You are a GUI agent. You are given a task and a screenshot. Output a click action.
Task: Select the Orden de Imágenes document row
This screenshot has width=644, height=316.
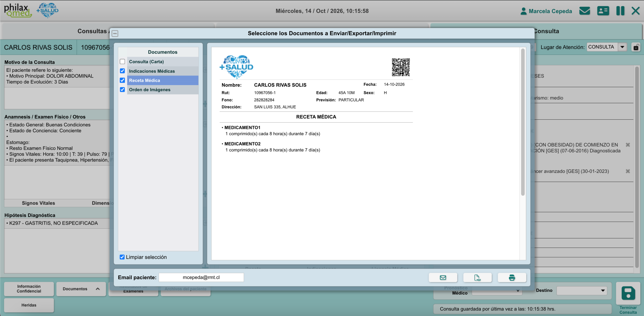pyautogui.click(x=163, y=90)
